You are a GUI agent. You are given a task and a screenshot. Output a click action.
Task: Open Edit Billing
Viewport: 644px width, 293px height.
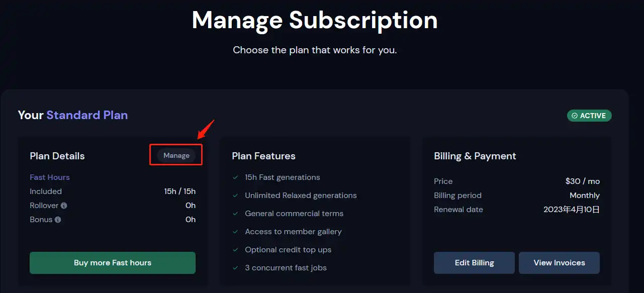pos(474,263)
